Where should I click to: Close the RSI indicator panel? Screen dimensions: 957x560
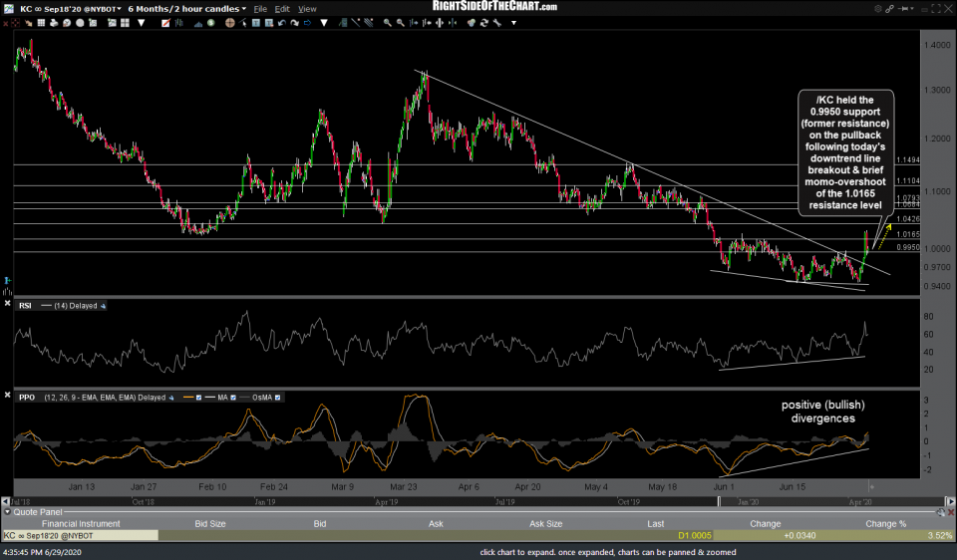tap(7, 303)
